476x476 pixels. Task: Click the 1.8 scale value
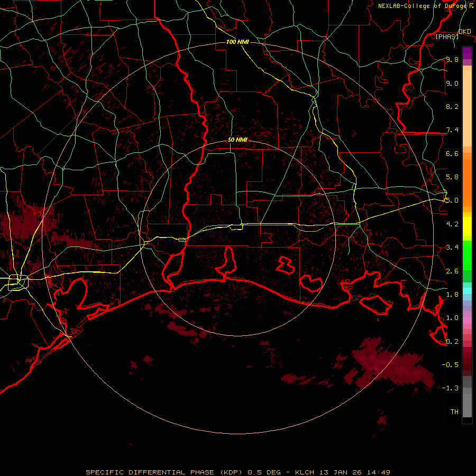coord(452,295)
